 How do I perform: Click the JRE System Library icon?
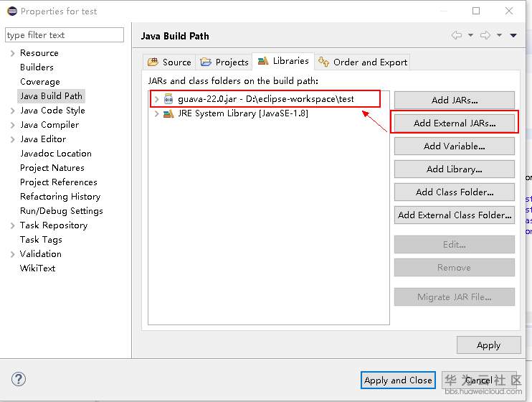point(168,113)
